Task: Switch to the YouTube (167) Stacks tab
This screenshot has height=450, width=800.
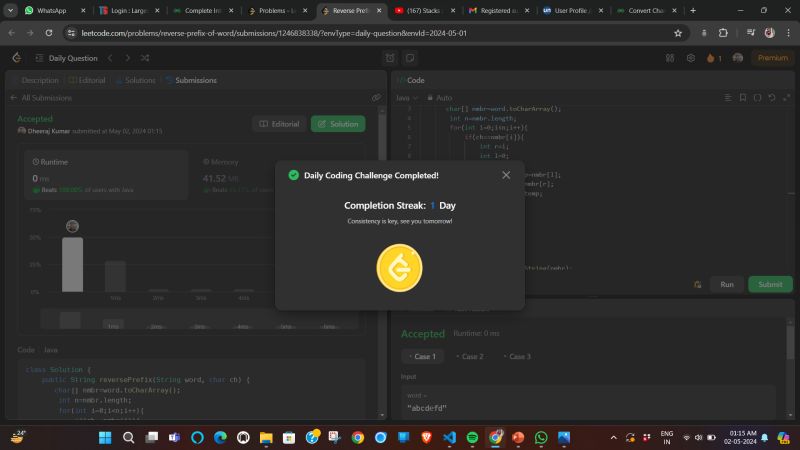Action: point(425,10)
